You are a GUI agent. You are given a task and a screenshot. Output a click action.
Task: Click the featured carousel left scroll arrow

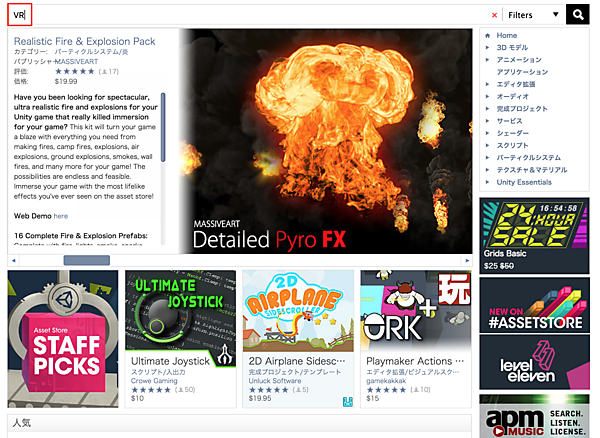(13, 260)
